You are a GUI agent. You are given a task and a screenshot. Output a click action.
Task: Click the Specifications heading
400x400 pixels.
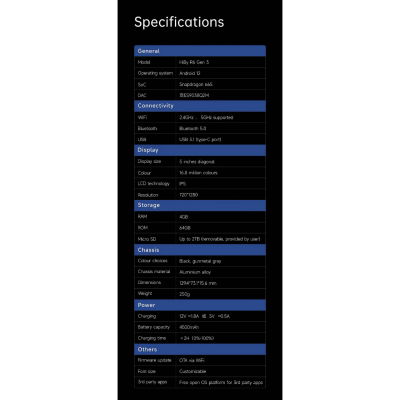pyautogui.click(x=179, y=22)
